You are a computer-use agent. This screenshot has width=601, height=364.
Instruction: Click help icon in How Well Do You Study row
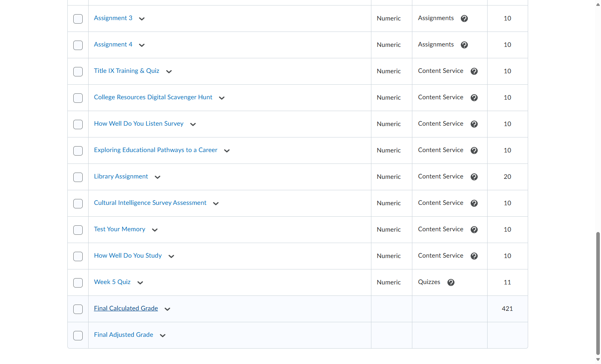[474, 256]
